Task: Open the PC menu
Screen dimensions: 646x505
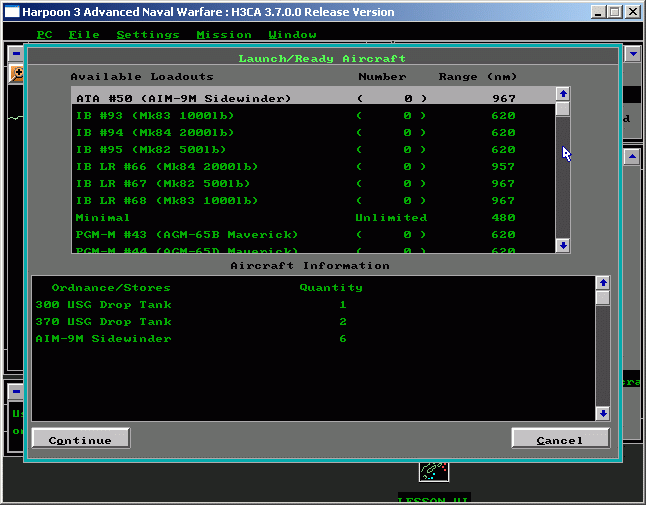Action: coord(44,35)
